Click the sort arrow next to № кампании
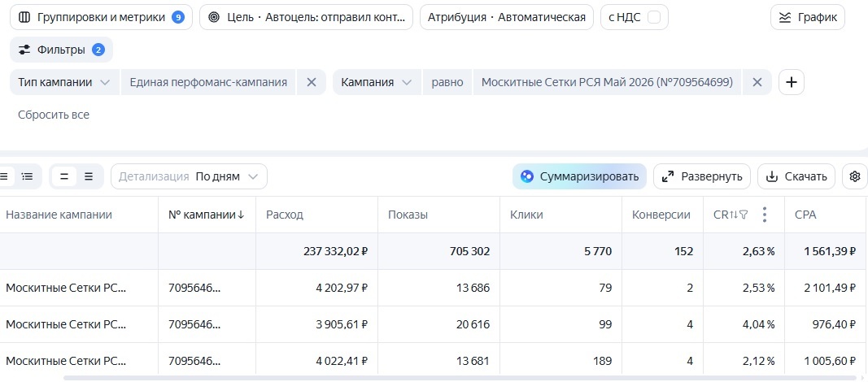Image resolution: width=868 pixels, height=382 pixels. (241, 215)
